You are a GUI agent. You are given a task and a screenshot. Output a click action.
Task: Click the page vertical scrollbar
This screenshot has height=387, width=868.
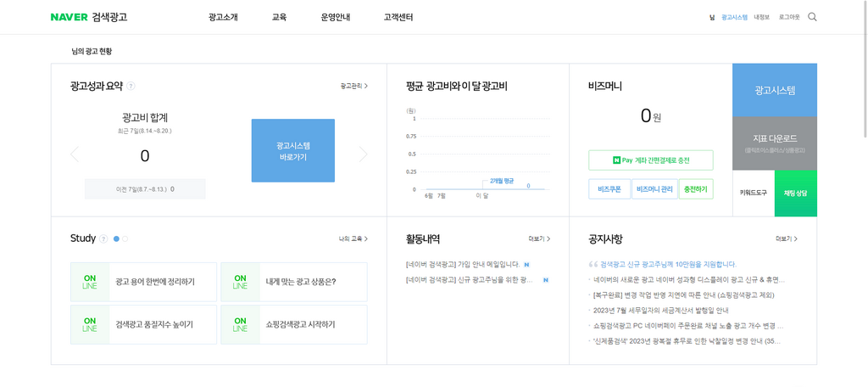(x=865, y=68)
